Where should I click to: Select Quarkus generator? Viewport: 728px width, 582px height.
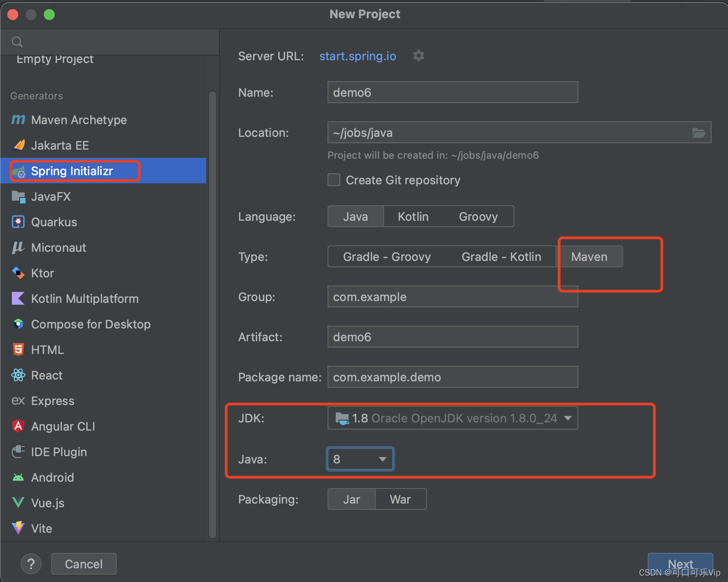104,222
